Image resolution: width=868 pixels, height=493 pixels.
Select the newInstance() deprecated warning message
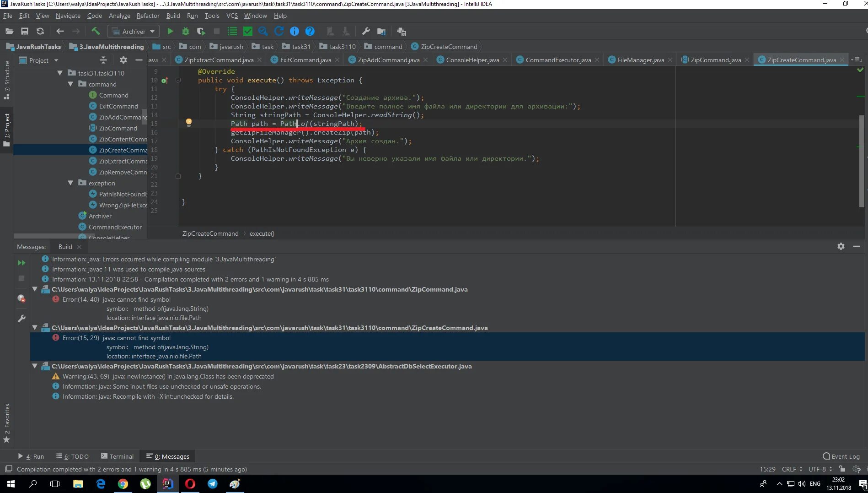click(x=168, y=376)
